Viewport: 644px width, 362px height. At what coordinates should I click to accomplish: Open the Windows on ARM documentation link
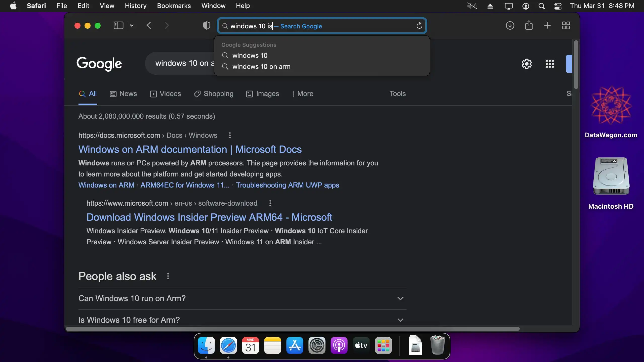tap(190, 149)
